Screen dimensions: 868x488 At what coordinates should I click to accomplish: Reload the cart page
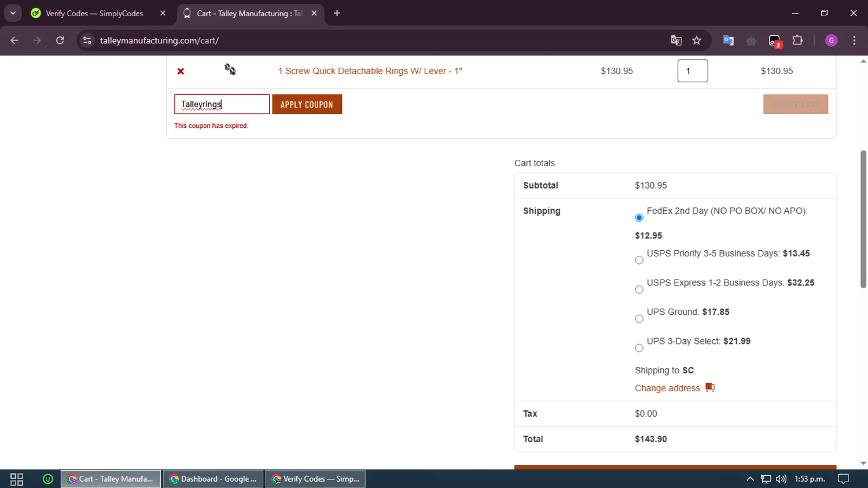(x=60, y=41)
